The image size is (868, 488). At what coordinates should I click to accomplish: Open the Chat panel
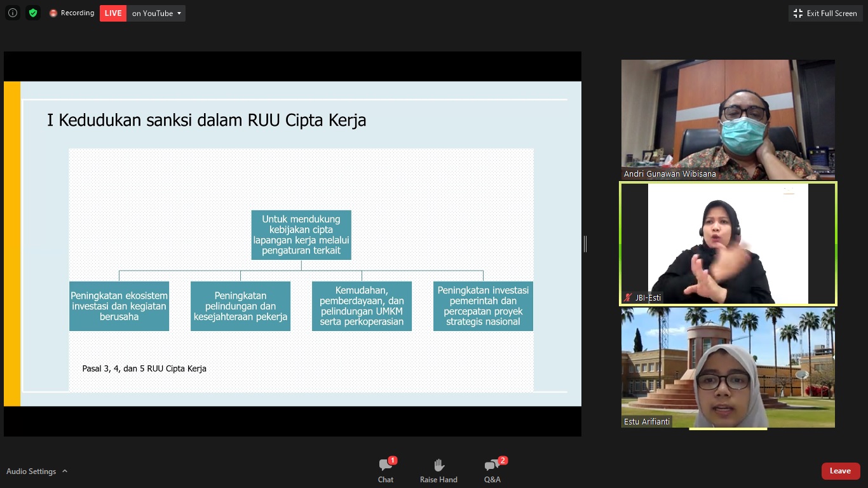386,470
